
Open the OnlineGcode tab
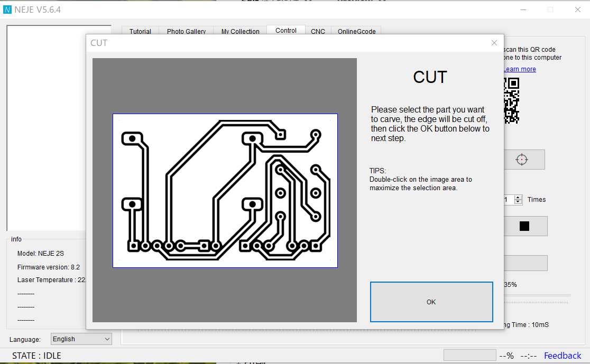pos(356,31)
